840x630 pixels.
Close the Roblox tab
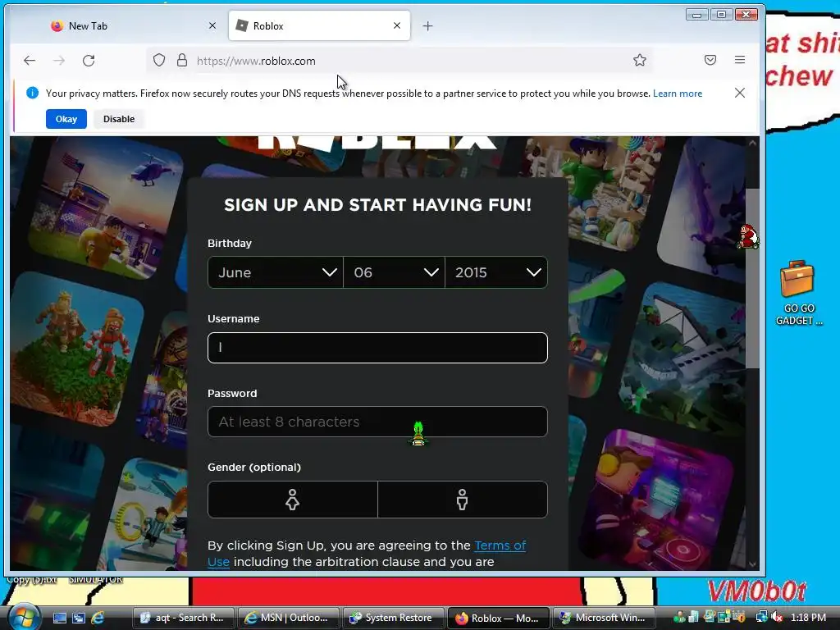pos(397,25)
